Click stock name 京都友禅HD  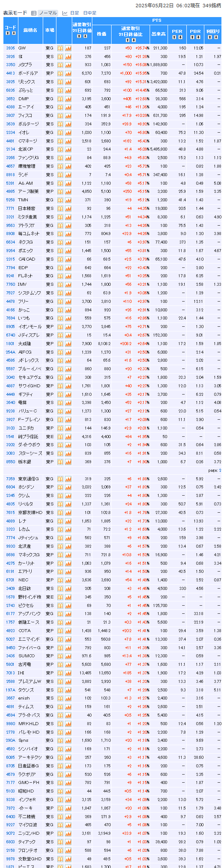click(30, 513)
